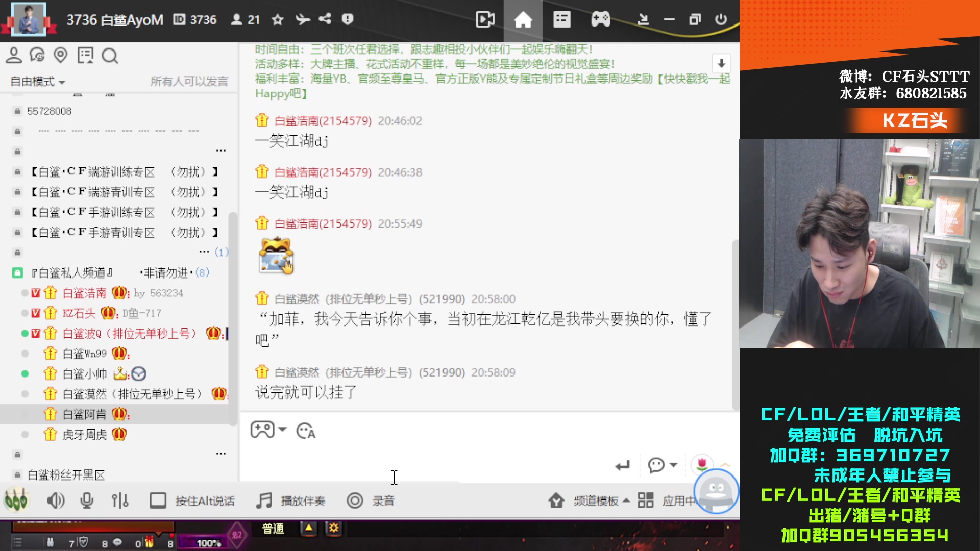Enable 按住Alt说话 push-to-talk checkbox
Viewport: 980px width, 551px height.
click(159, 500)
